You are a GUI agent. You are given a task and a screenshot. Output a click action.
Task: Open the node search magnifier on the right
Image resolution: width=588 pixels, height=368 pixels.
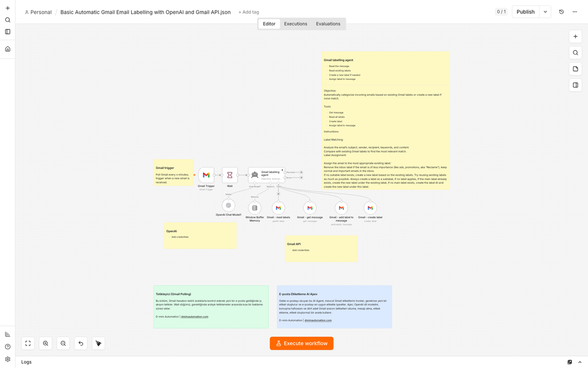575,53
